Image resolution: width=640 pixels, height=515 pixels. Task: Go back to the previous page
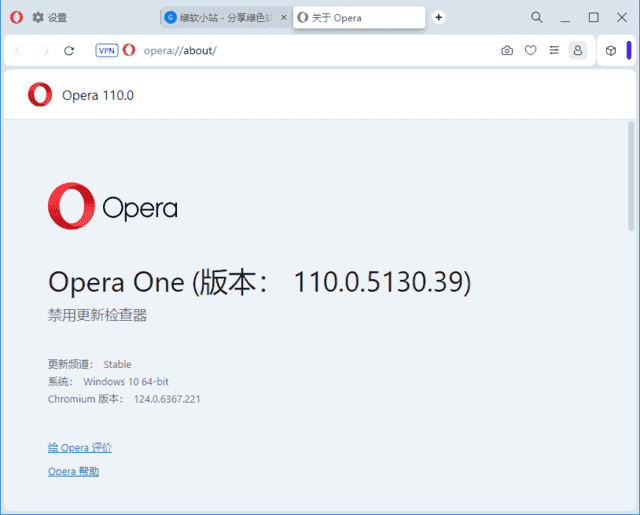(x=17, y=51)
